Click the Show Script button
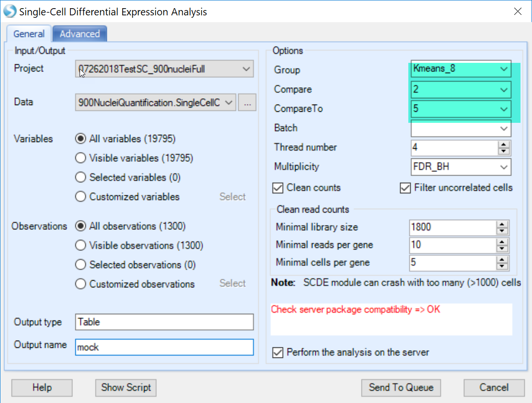 point(126,388)
